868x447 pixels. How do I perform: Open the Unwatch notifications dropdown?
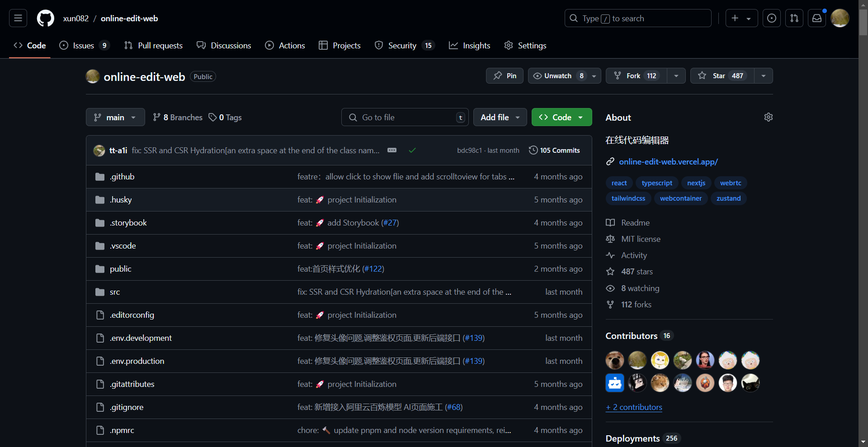564,75
